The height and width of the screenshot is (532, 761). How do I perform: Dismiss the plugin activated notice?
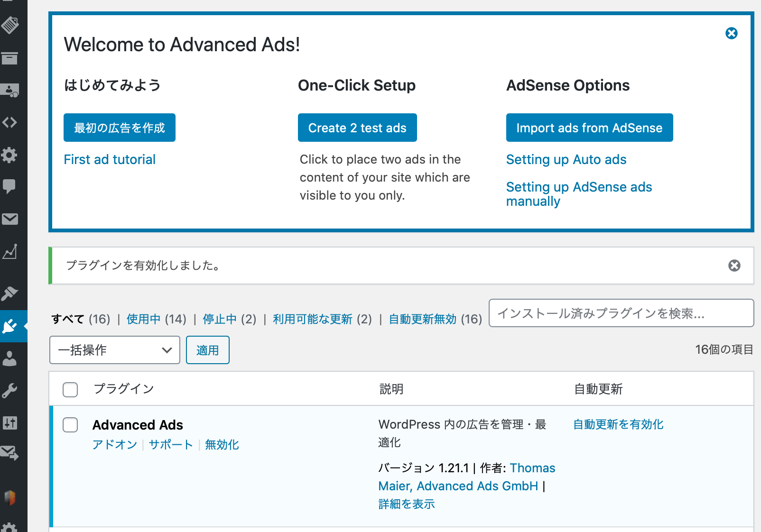pos(734,266)
